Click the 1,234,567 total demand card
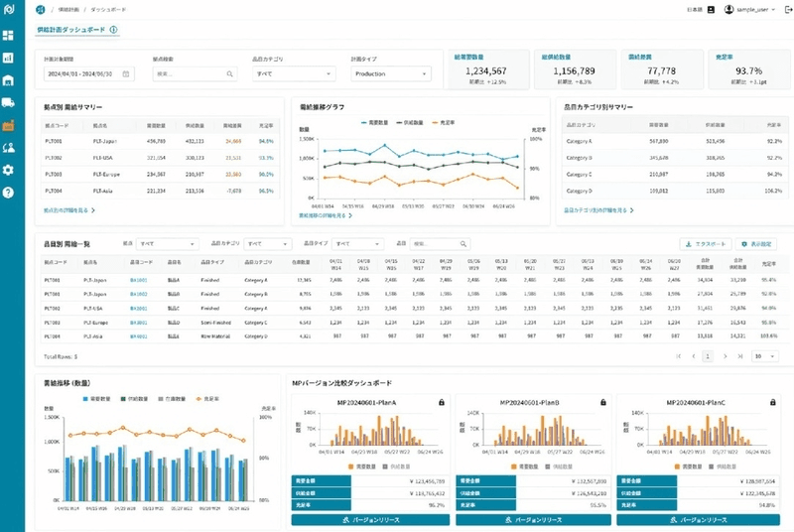794x532 pixels. click(x=486, y=69)
